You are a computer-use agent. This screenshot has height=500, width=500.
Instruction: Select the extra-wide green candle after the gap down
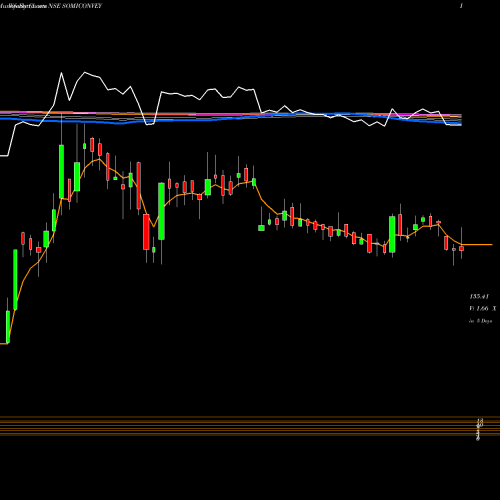click(262, 228)
